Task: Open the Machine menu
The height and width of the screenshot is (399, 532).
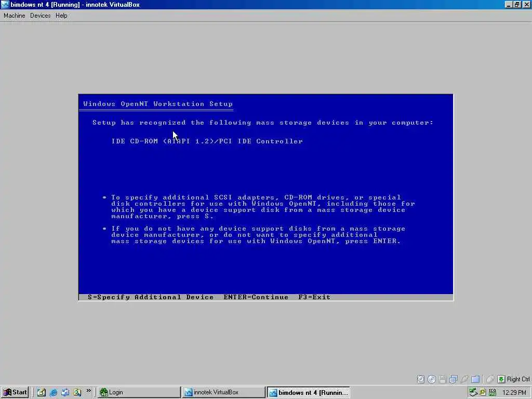Action: pyautogui.click(x=14, y=16)
